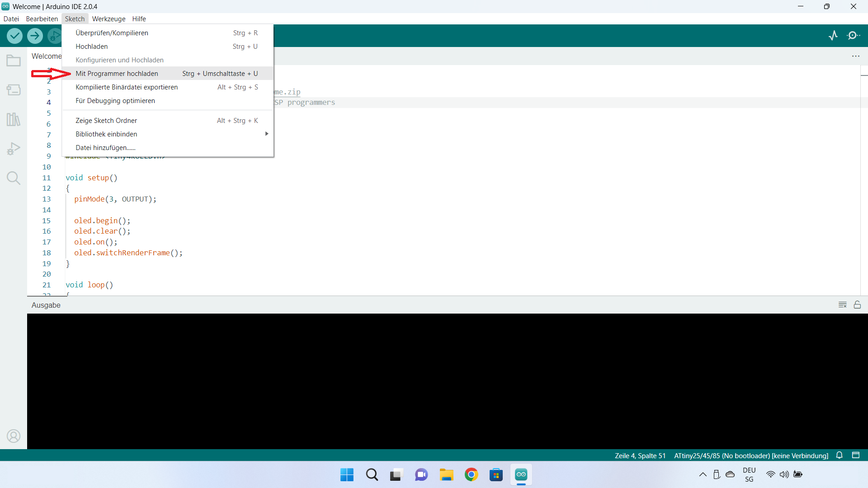The width and height of the screenshot is (868, 488).
Task: Open the Boards Manager sidebar icon
Action: pyautogui.click(x=14, y=90)
